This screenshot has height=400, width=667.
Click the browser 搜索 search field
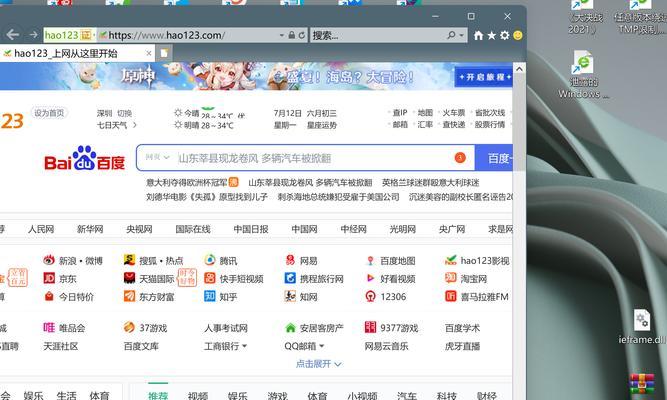pos(376,35)
